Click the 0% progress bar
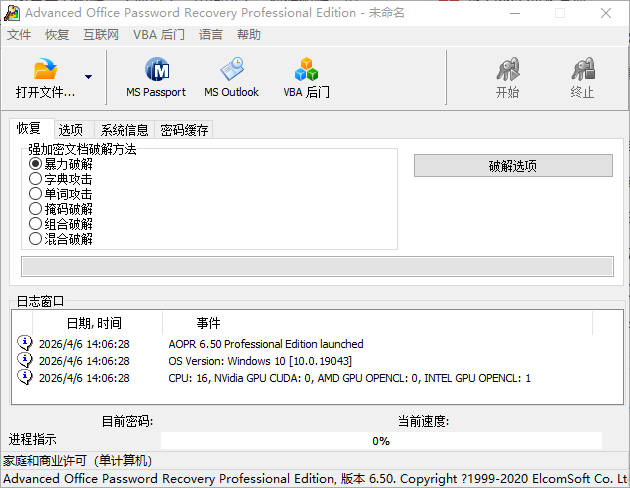This screenshot has width=630, height=488. pos(381,441)
